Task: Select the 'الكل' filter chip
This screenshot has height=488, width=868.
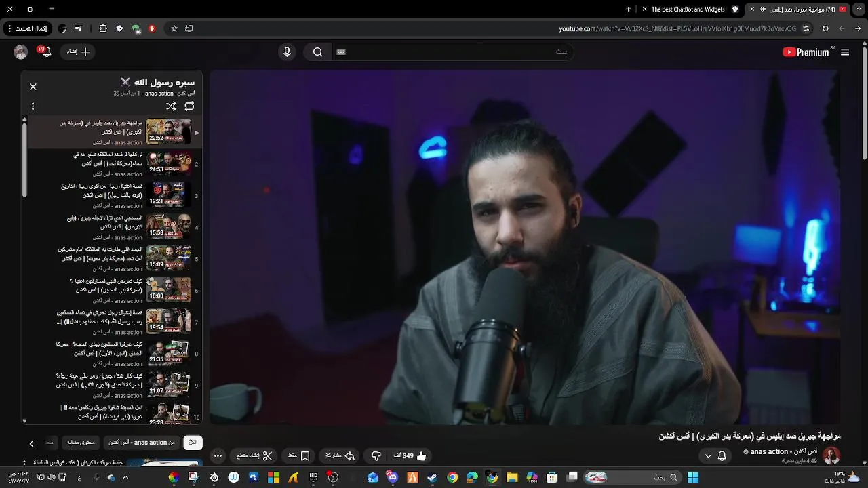Action: pos(193,443)
